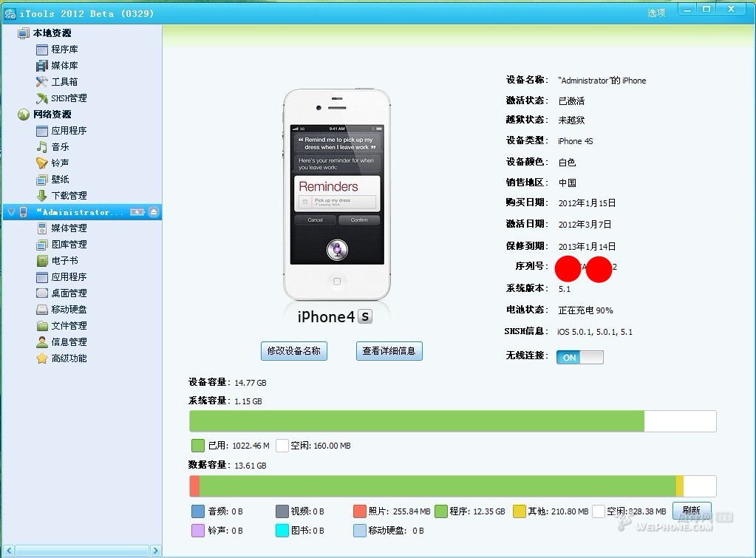Open 图库管理 photo library icon
The height and width of the screenshot is (558, 756).
(42, 245)
